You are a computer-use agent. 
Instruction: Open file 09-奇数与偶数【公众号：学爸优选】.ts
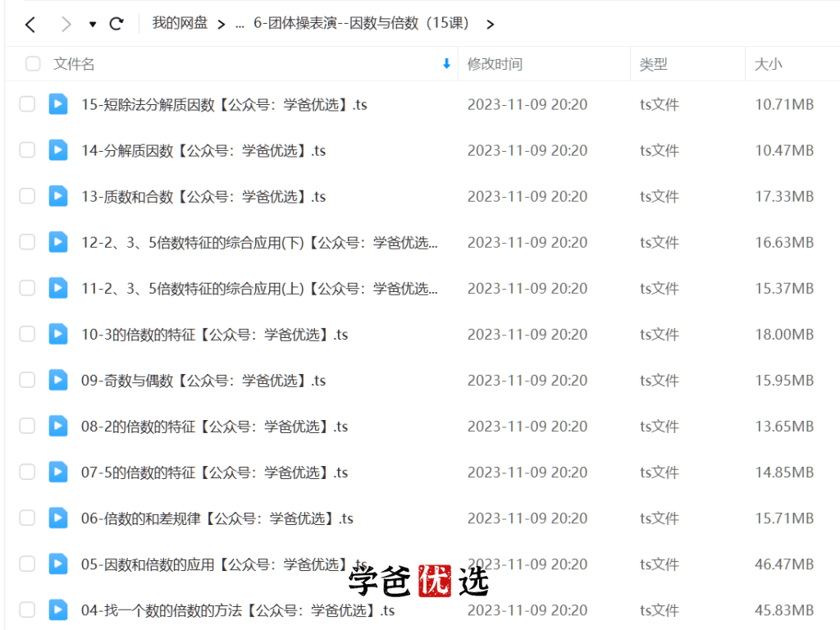tap(203, 381)
